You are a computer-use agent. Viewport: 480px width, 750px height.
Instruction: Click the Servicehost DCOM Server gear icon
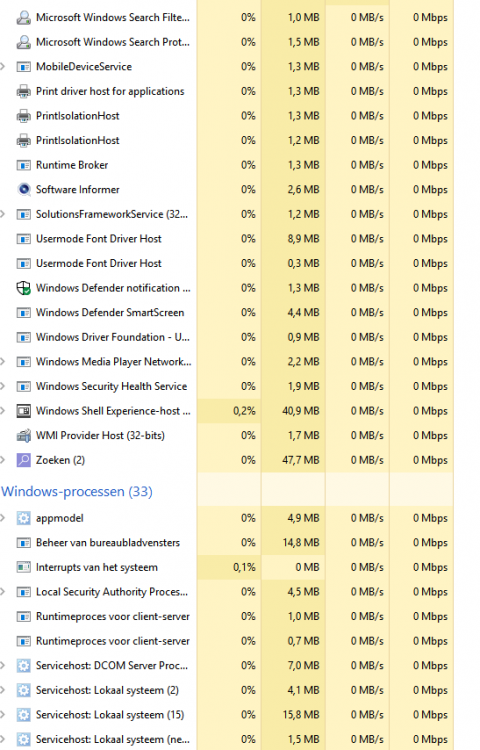[23, 665]
